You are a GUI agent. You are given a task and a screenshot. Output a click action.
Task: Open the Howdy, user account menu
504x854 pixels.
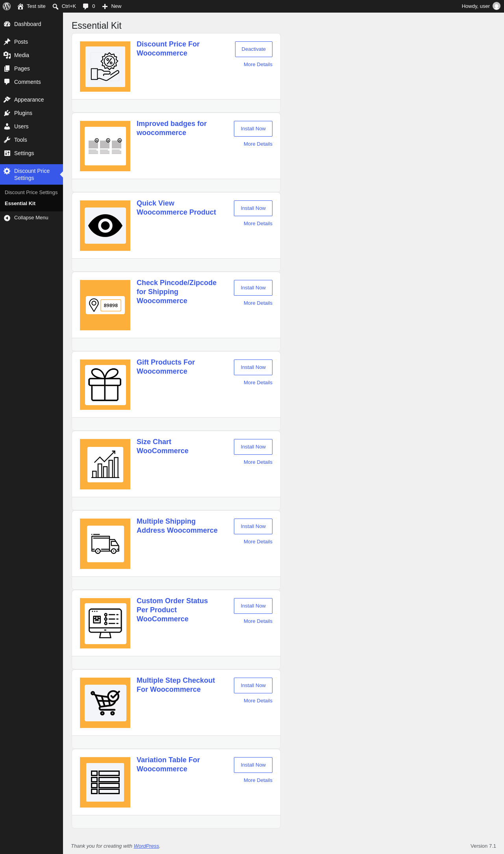pos(480,6)
